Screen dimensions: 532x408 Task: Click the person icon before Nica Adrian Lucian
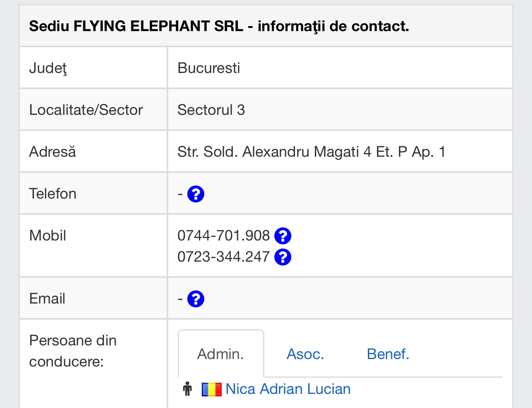[x=188, y=389]
